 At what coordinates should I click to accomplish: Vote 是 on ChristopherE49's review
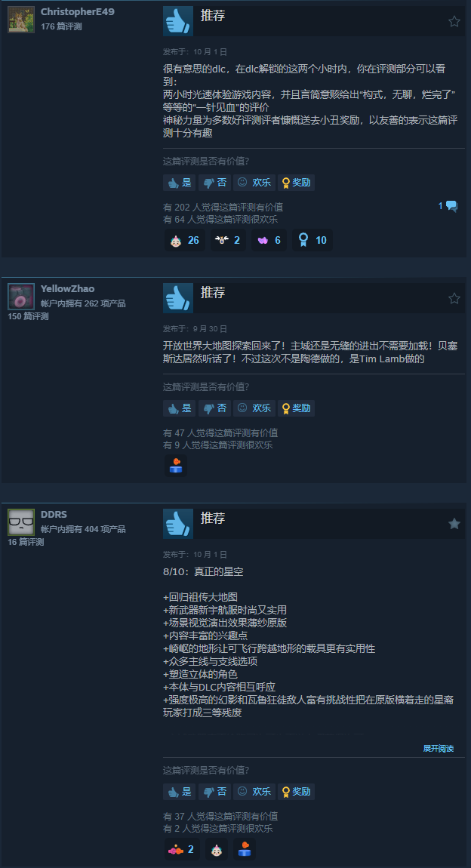tap(180, 183)
